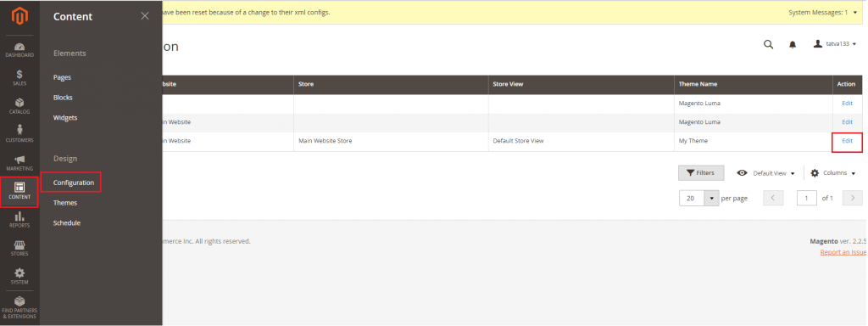This screenshot has width=868, height=326.
Task: Click the search magnifier icon
Action: [768, 44]
